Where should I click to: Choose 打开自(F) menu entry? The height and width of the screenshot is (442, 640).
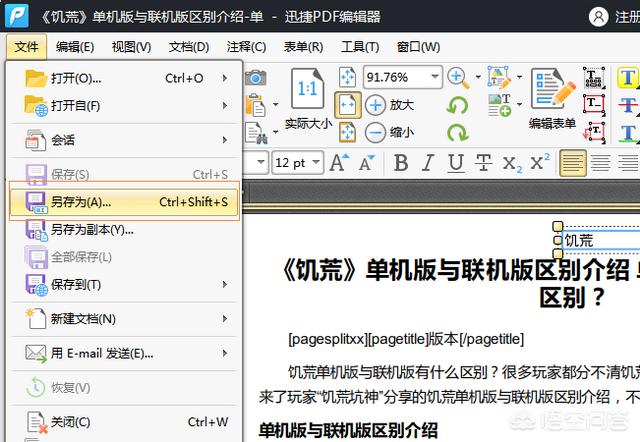point(124,106)
